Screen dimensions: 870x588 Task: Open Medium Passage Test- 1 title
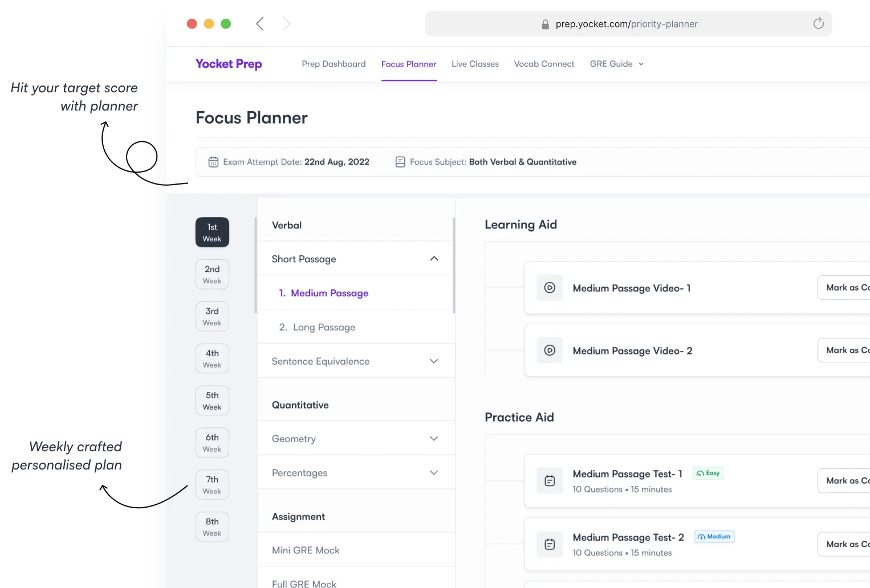(x=628, y=474)
